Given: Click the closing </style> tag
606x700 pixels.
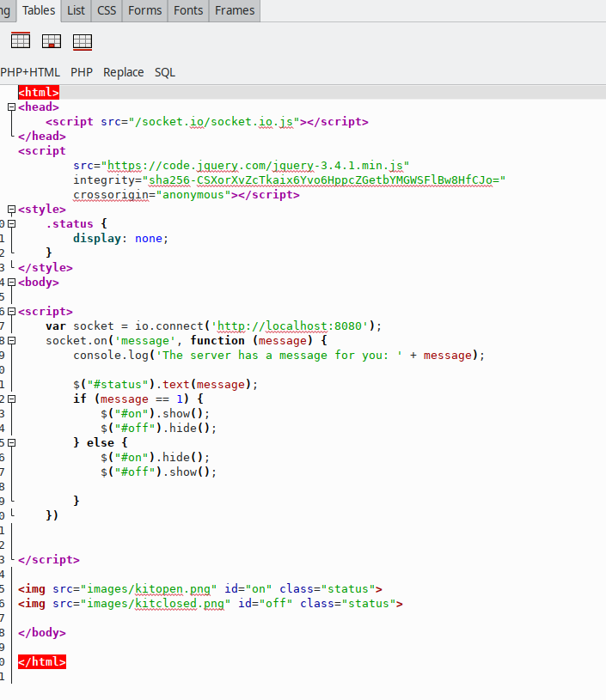Looking at the screenshot, I should point(46,268).
